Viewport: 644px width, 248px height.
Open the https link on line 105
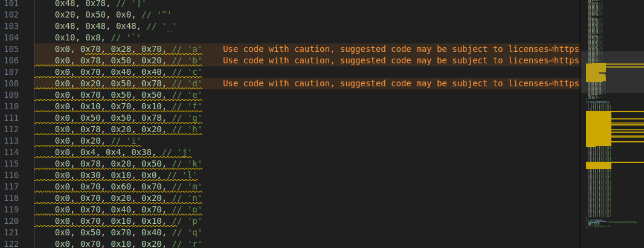[x=567, y=49]
